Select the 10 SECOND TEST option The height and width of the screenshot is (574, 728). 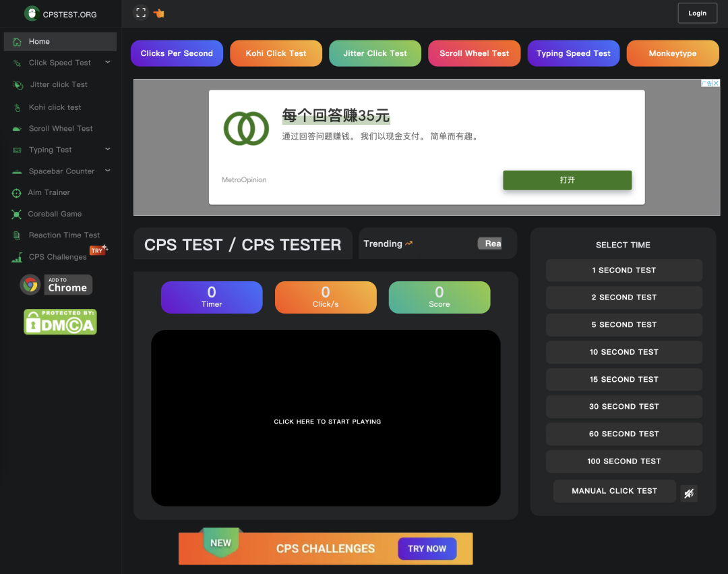624,352
